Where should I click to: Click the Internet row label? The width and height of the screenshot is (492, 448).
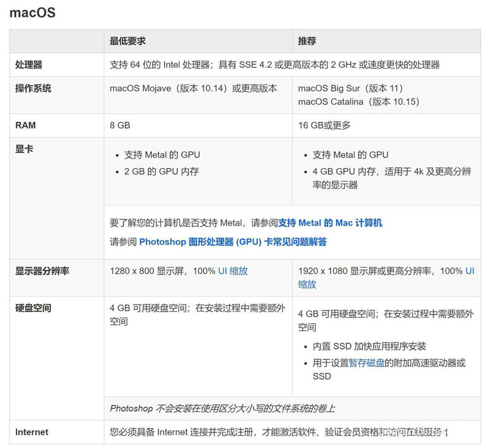[32, 432]
